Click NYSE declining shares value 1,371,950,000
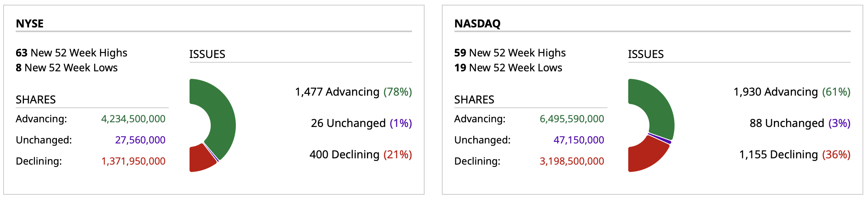Image resolution: width=868 pixels, height=203 pixels. [133, 161]
